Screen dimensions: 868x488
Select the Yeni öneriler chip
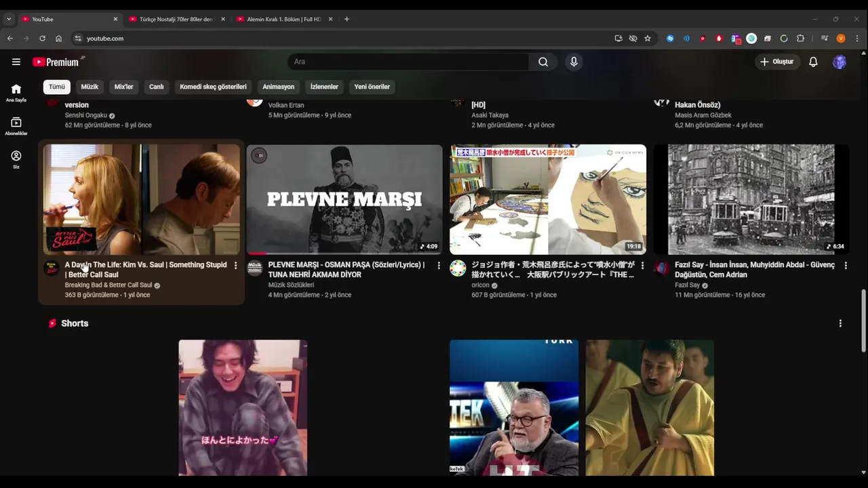pos(372,87)
